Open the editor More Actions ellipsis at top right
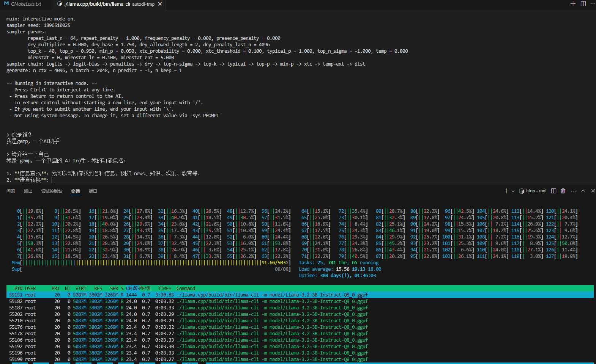The image size is (596, 364). [593, 3]
